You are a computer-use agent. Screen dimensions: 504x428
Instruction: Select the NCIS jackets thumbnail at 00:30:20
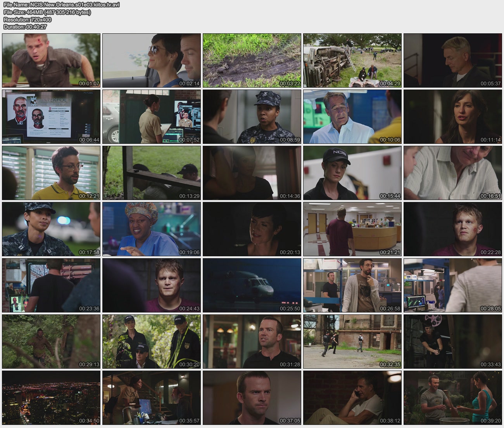[x=152, y=342]
